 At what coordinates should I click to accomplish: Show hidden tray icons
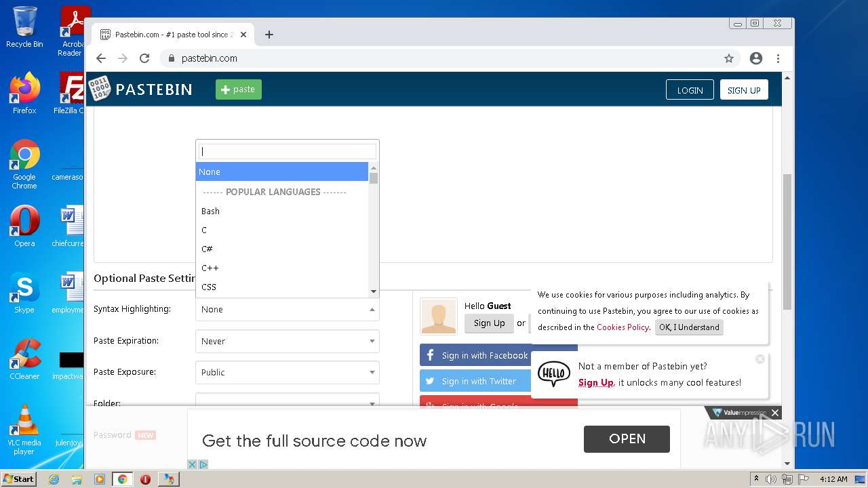point(757,479)
